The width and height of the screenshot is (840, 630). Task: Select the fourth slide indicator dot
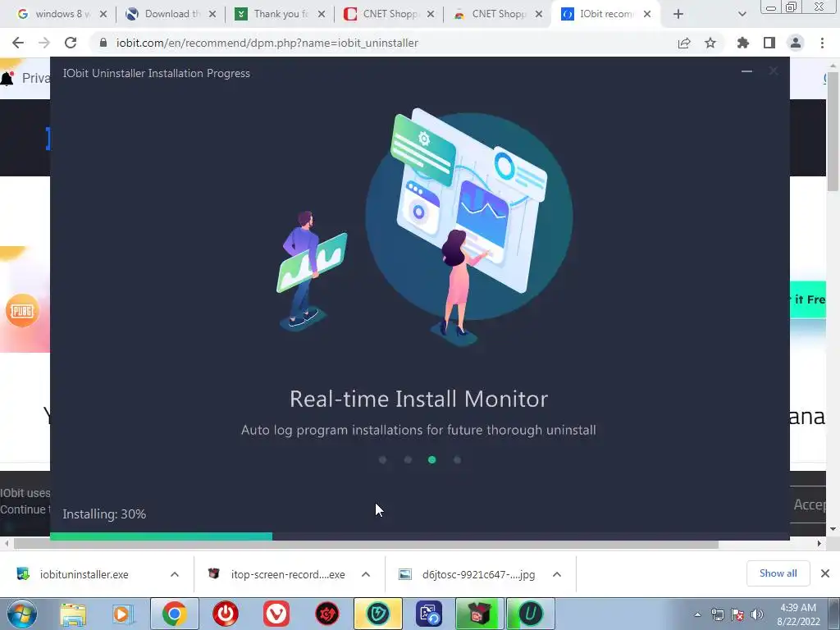click(457, 459)
